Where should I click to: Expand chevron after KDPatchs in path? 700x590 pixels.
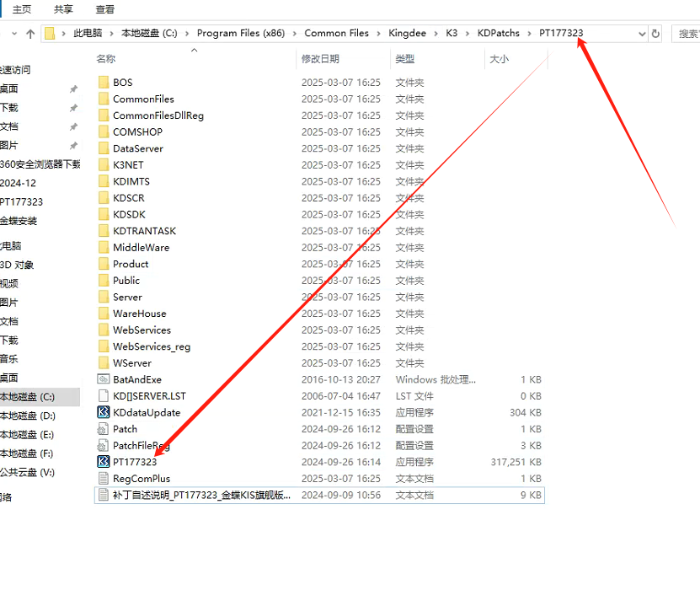coord(530,34)
